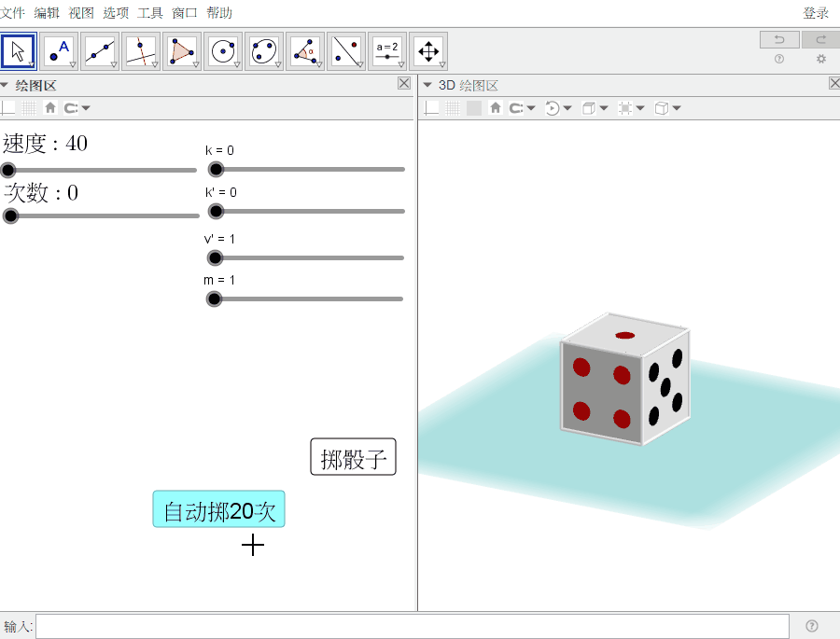Viewport: 840px width, 639px height.
Task: Open the 工具 menu
Action: [150, 13]
